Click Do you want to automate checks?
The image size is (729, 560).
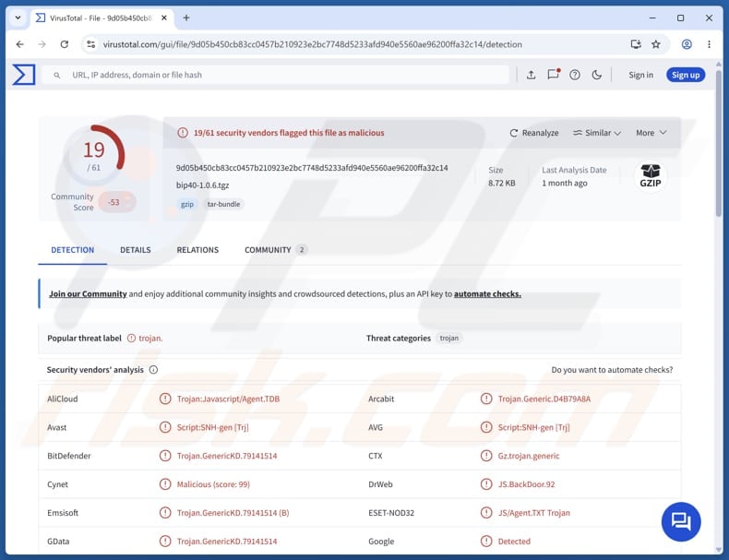pyautogui.click(x=612, y=369)
